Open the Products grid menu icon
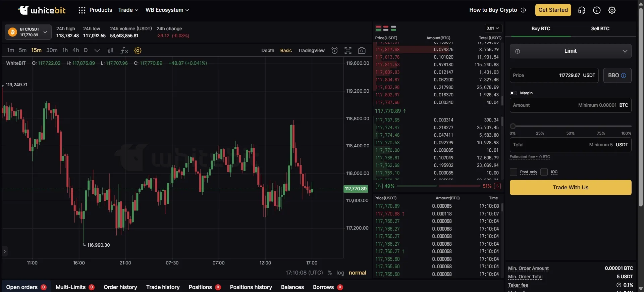This screenshot has height=292, width=644. [82, 10]
